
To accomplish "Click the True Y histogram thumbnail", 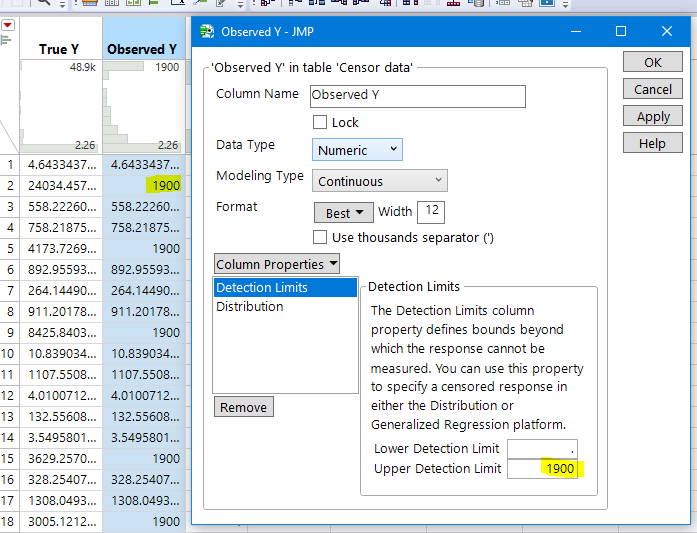I will (61, 107).
